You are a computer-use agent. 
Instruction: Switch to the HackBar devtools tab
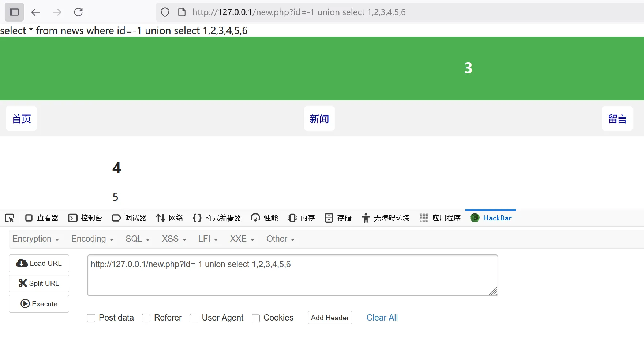click(x=491, y=218)
